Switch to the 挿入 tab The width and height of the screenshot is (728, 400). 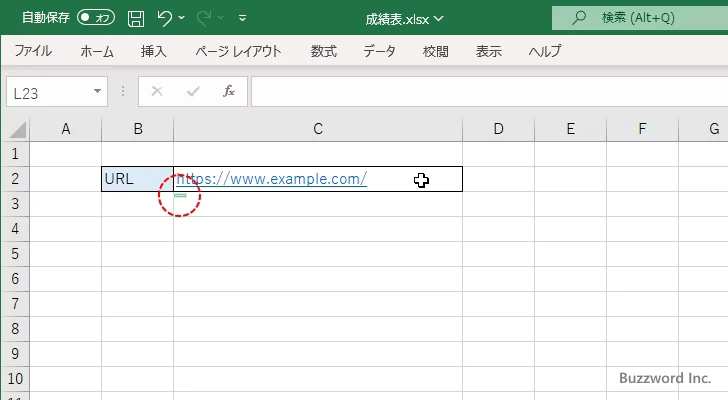coord(154,51)
